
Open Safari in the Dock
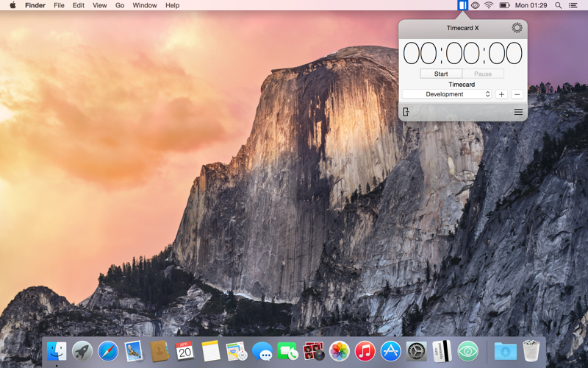108,352
